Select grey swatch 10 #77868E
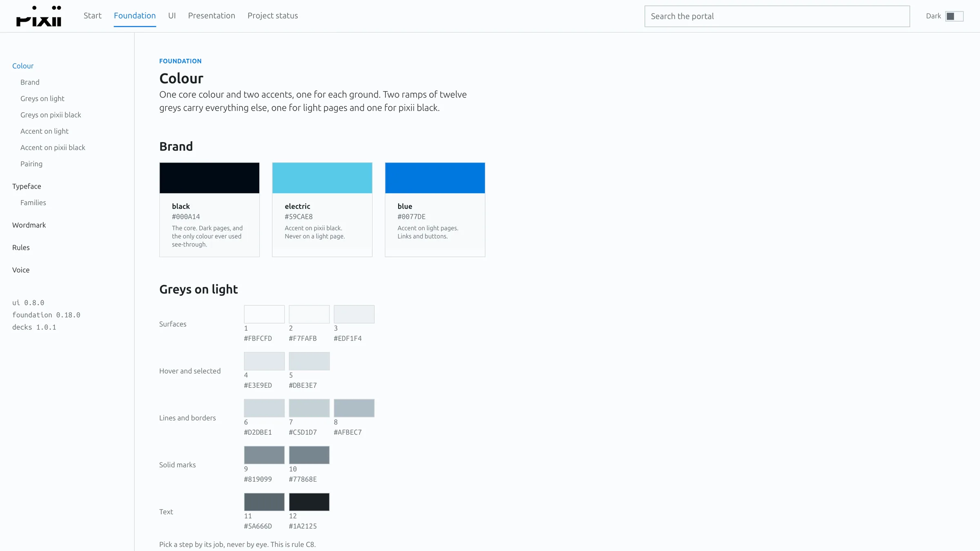Image resolution: width=980 pixels, height=551 pixels. click(309, 455)
